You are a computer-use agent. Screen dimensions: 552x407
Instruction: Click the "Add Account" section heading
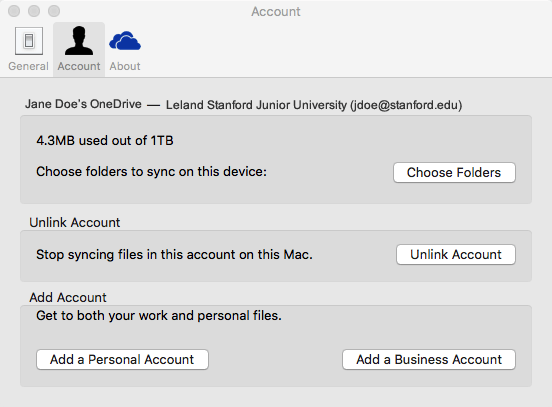pos(68,298)
